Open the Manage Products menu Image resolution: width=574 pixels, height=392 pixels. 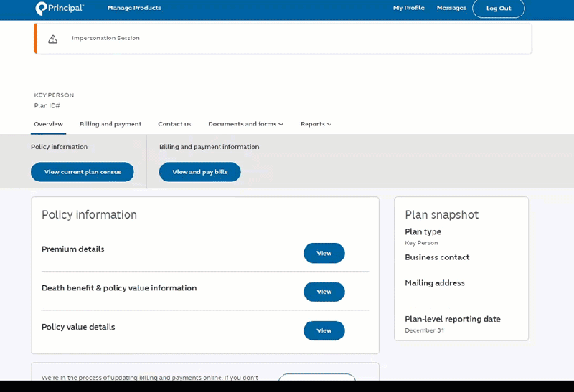(134, 8)
